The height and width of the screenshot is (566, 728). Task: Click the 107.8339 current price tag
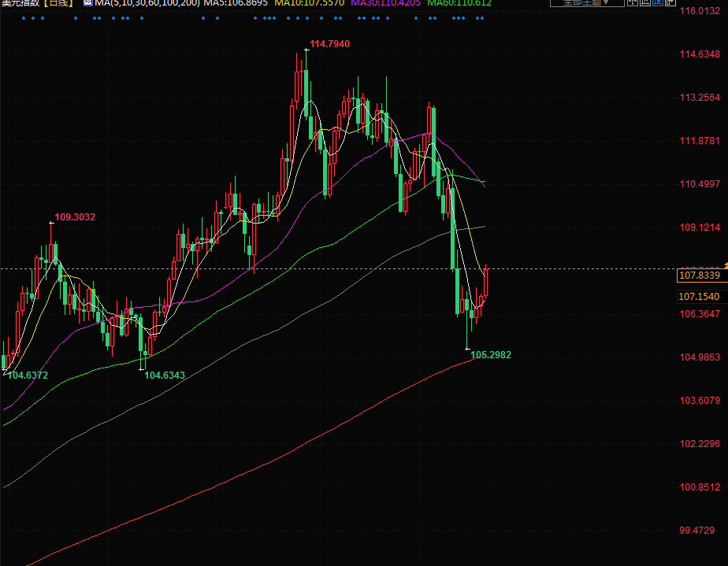[x=698, y=276]
